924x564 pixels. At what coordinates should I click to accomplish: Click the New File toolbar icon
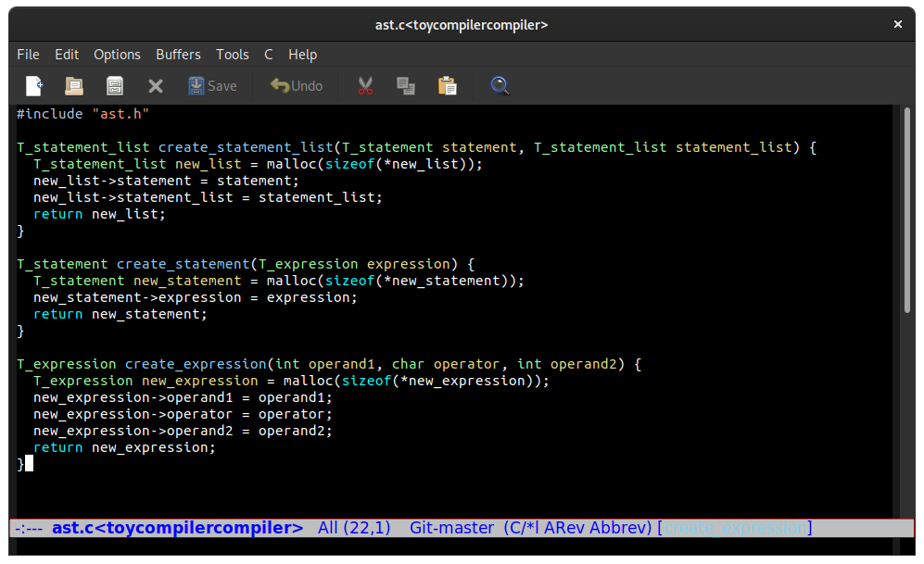(x=35, y=86)
